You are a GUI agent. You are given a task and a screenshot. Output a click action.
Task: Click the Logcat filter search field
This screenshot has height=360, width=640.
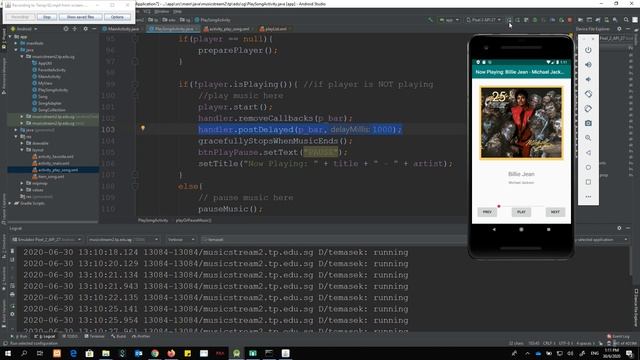pos(334,240)
